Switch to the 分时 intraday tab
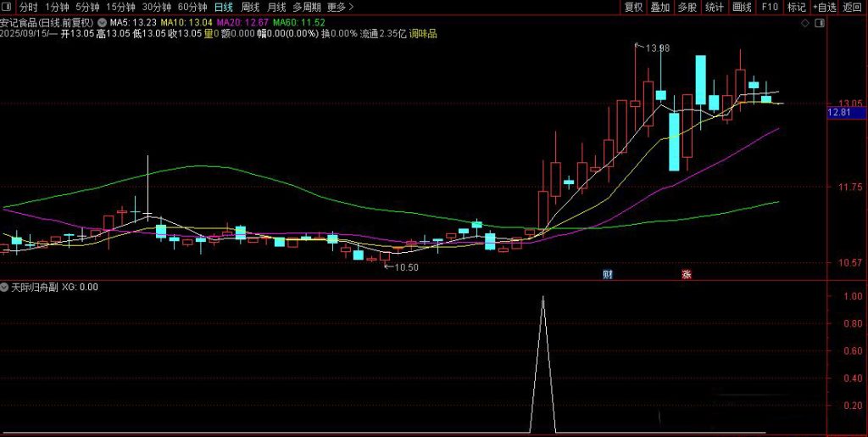Viewport: 868px width, 437px height. tap(29, 8)
